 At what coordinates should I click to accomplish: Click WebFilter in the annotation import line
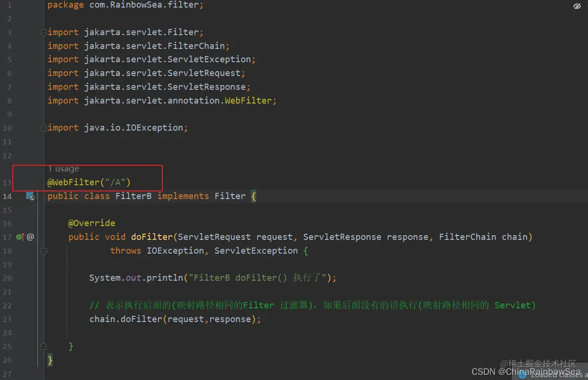point(248,101)
